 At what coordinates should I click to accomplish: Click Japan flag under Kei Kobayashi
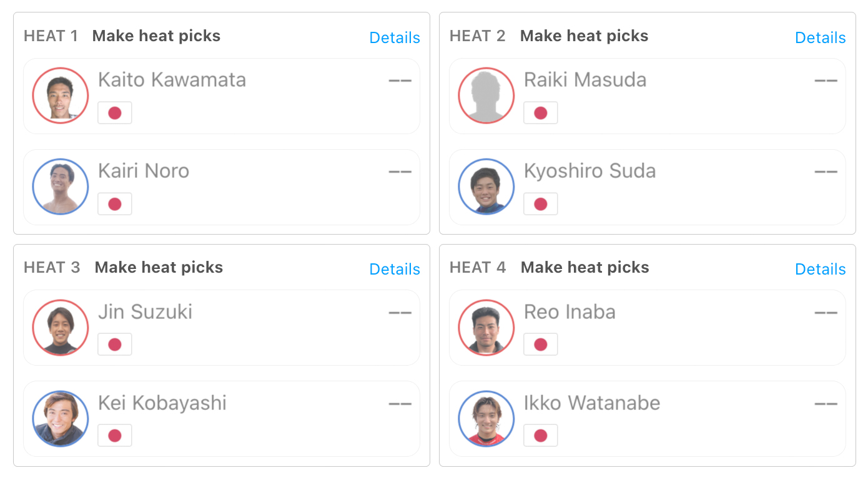pos(115,436)
